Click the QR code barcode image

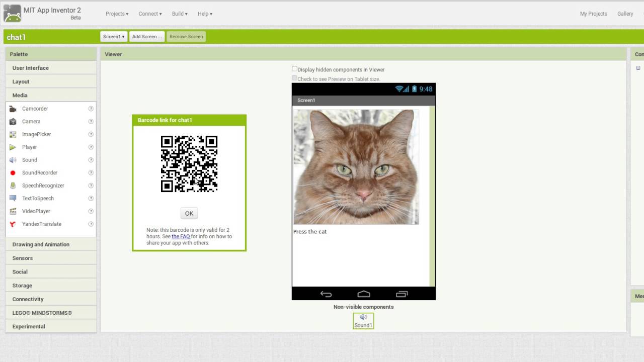tap(189, 164)
